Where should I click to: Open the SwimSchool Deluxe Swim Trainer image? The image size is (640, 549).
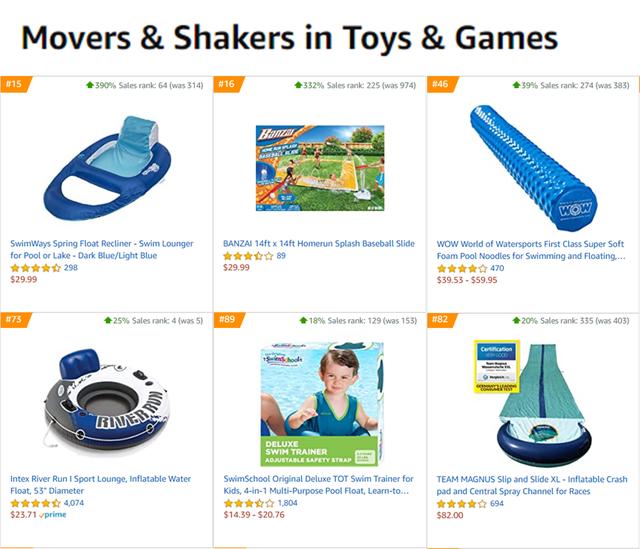[322, 404]
